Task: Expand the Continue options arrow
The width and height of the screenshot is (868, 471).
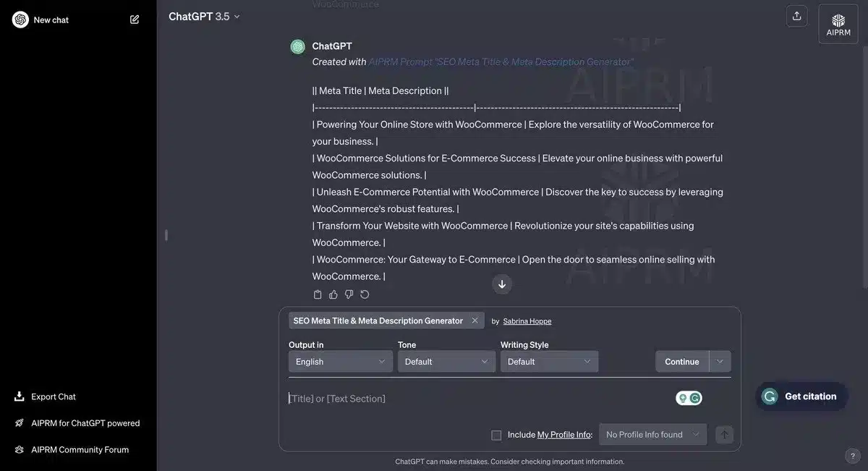Action: pyautogui.click(x=720, y=362)
